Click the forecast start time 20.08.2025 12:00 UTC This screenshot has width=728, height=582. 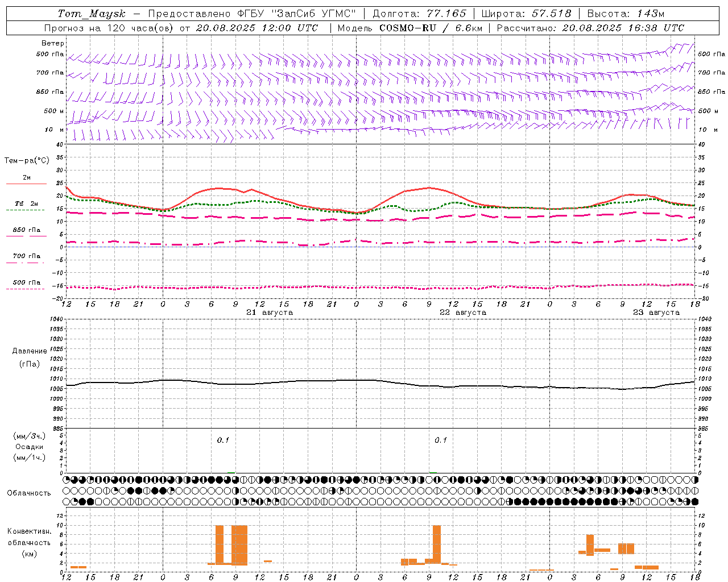[x=257, y=28]
